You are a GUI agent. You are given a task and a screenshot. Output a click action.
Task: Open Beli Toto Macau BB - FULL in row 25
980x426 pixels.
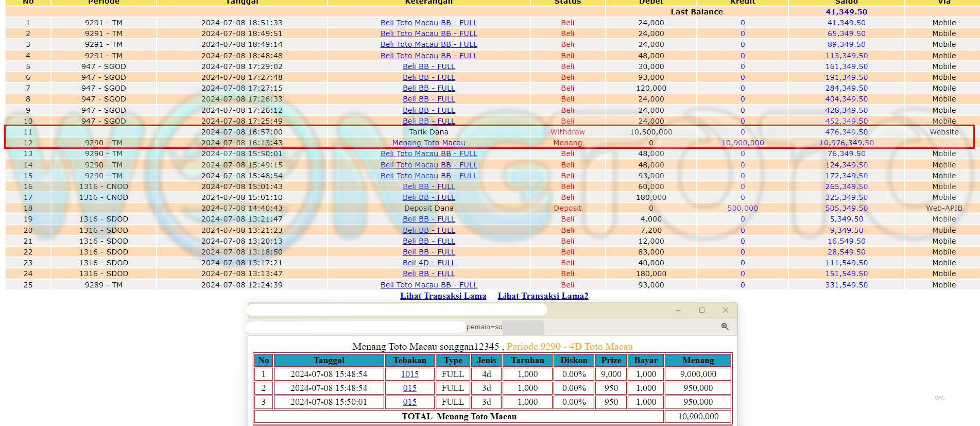(x=428, y=285)
